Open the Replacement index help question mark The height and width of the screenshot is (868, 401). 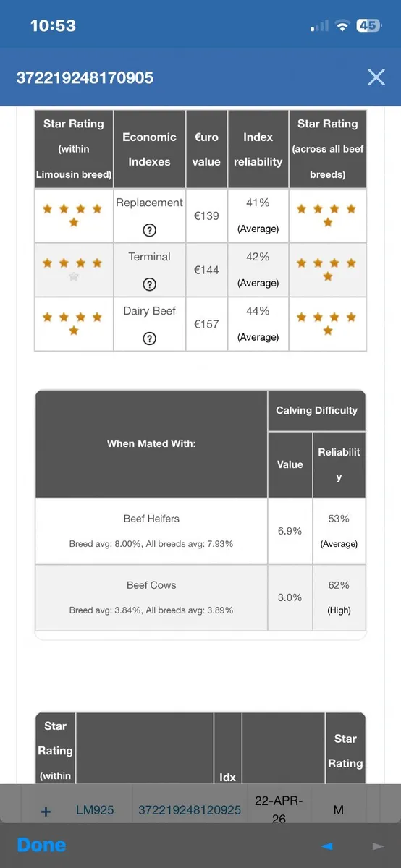tap(150, 230)
